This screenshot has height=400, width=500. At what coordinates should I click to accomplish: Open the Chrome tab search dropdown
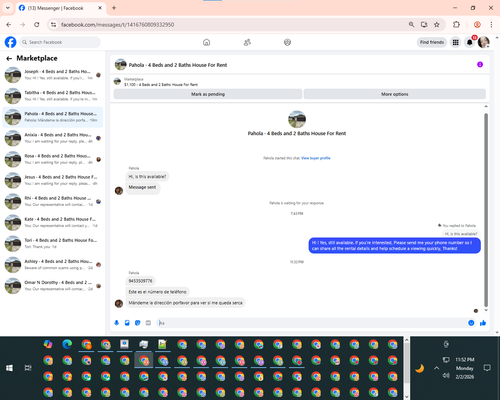(8, 8)
